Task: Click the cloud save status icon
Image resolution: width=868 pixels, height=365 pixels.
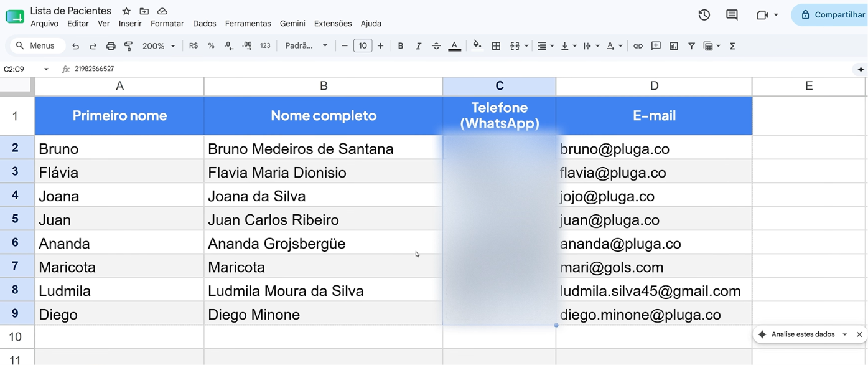Action: click(162, 11)
